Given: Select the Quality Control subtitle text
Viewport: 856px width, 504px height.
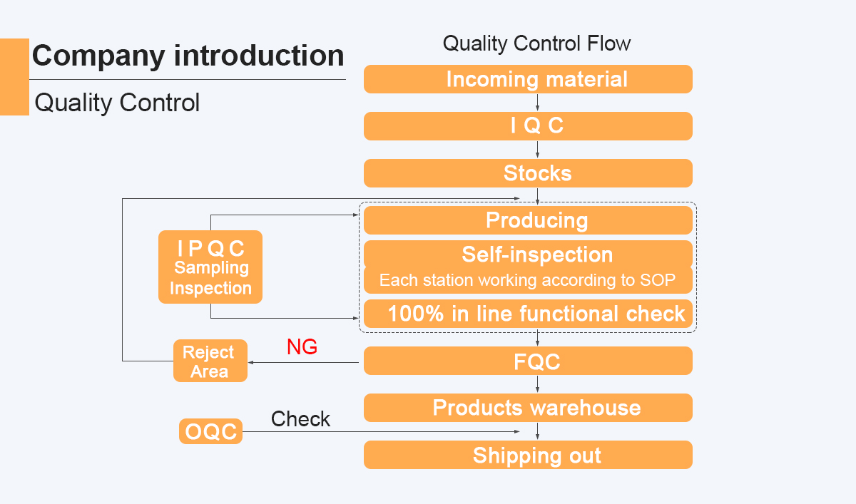Looking at the screenshot, I should (117, 103).
